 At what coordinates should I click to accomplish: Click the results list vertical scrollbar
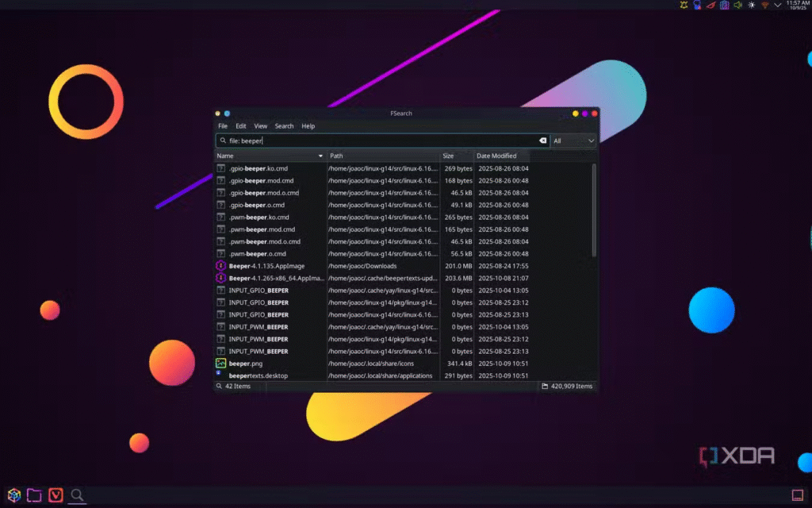coord(594,210)
